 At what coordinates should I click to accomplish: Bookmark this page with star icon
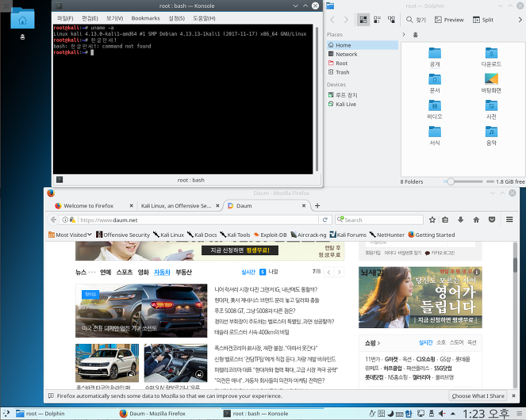click(x=432, y=220)
